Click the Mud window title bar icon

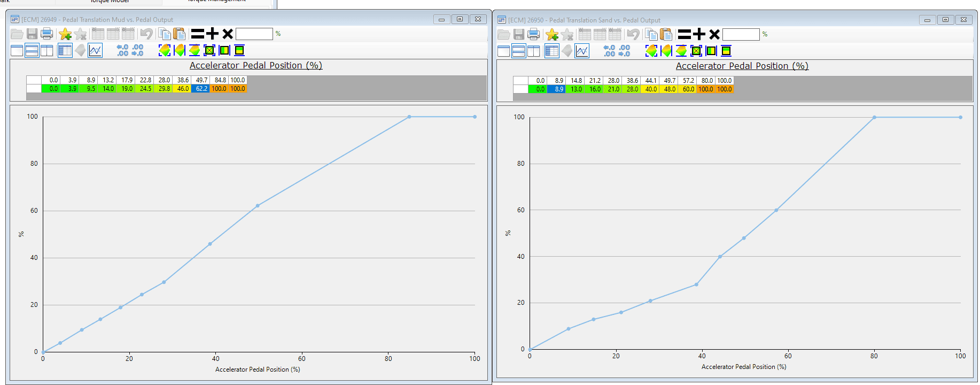point(15,19)
